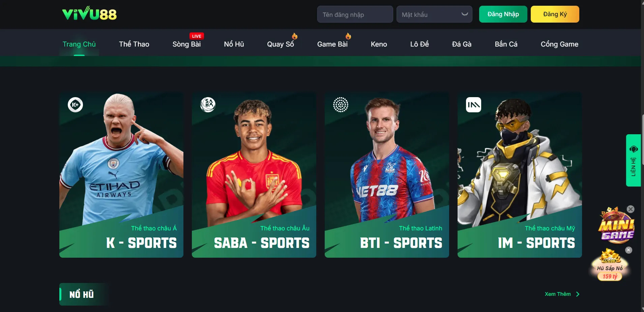Viewport: 644px width, 312px height.
Task: Expand Xem Thêm chevron arrow
Action: click(578, 294)
